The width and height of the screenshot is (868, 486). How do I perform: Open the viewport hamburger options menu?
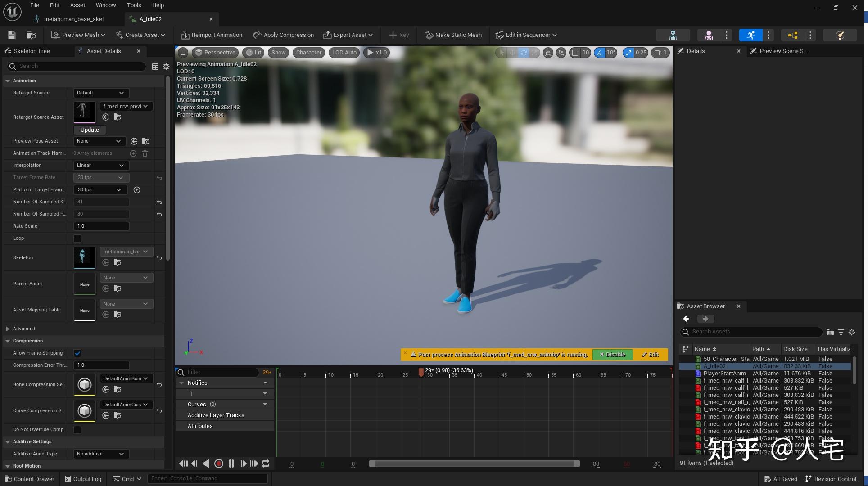tap(183, 53)
